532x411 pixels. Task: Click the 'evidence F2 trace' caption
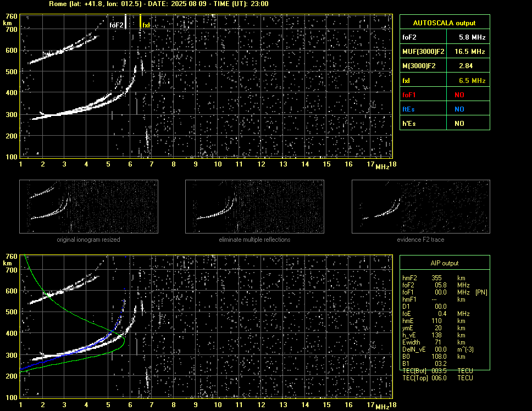[420, 240]
